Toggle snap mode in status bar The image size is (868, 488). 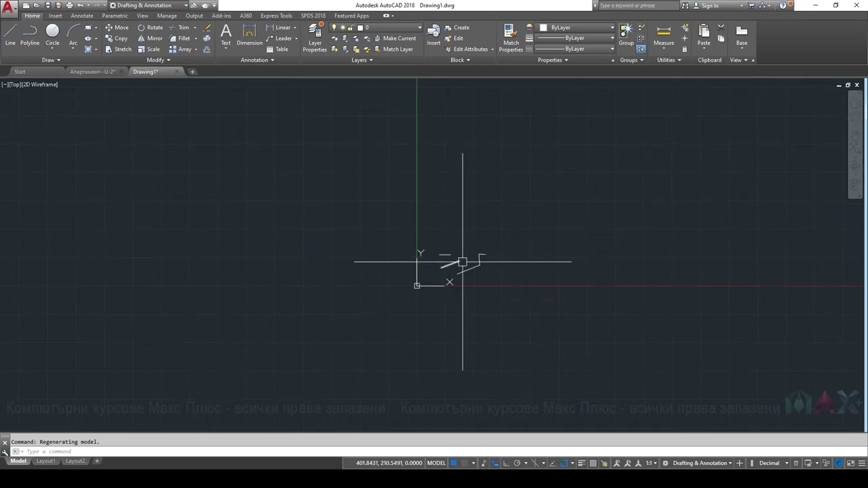coord(466,463)
